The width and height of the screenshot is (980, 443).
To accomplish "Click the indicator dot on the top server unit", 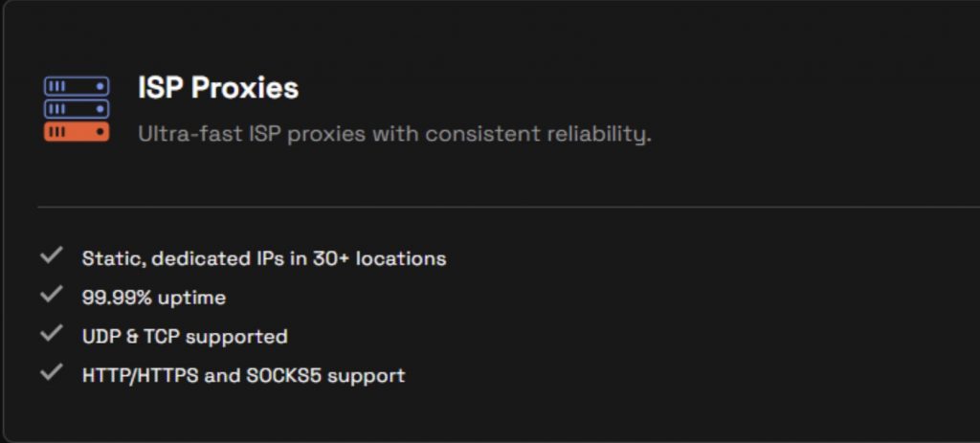I will (x=100, y=87).
